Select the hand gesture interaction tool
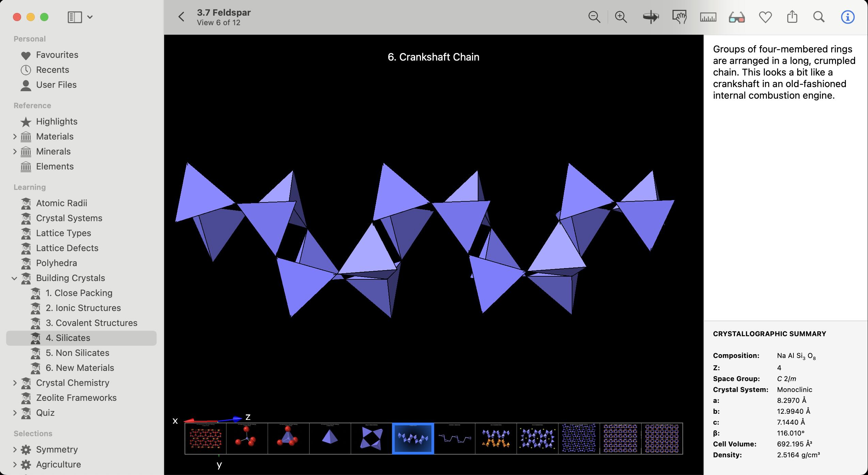 point(679,17)
